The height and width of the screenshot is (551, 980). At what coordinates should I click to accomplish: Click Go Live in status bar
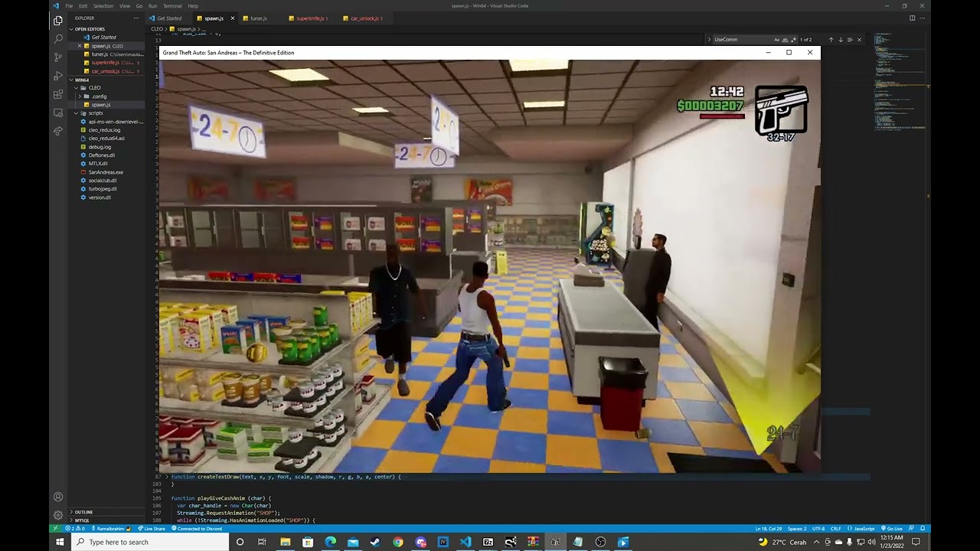[891, 529]
